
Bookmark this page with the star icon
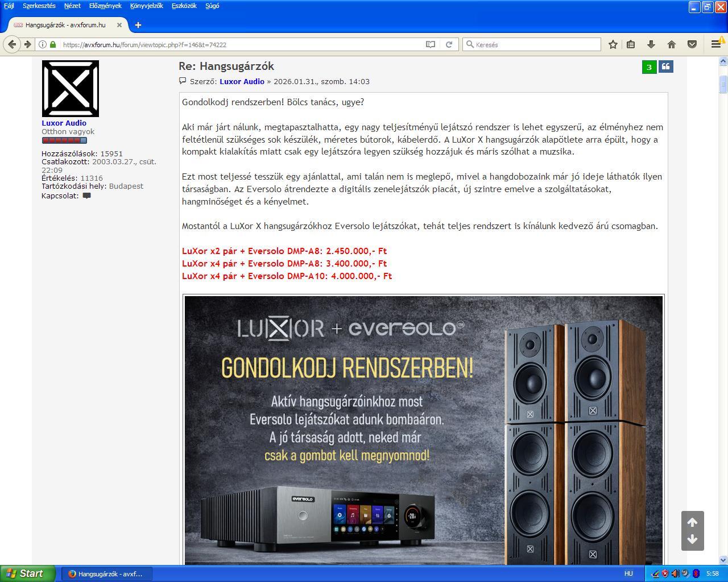(x=613, y=44)
